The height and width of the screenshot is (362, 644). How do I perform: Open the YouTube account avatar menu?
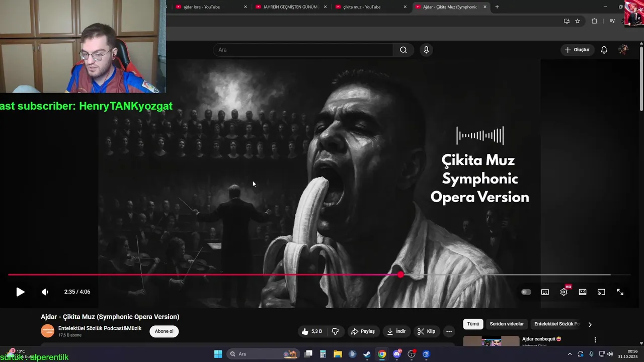[x=623, y=50]
